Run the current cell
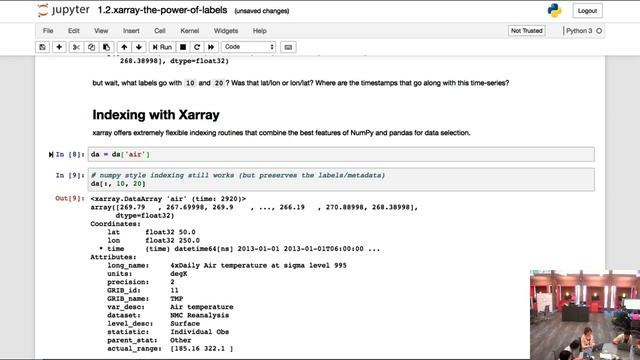This screenshot has width=640, height=360. [x=162, y=47]
